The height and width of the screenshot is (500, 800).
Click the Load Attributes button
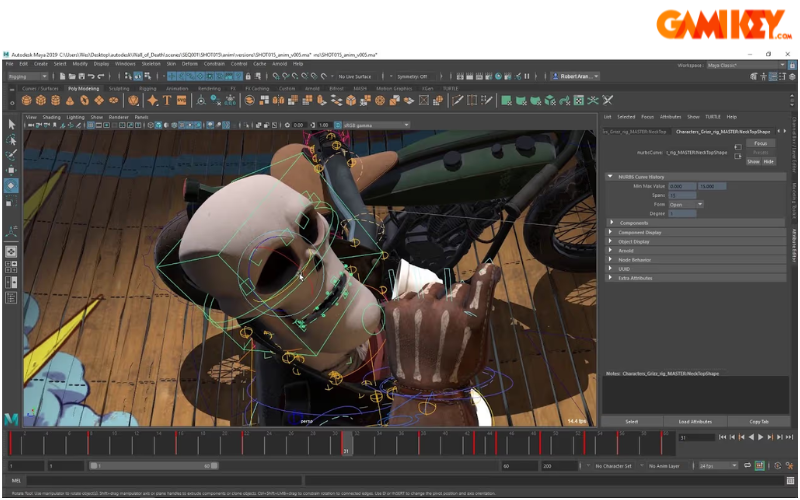[695, 421]
